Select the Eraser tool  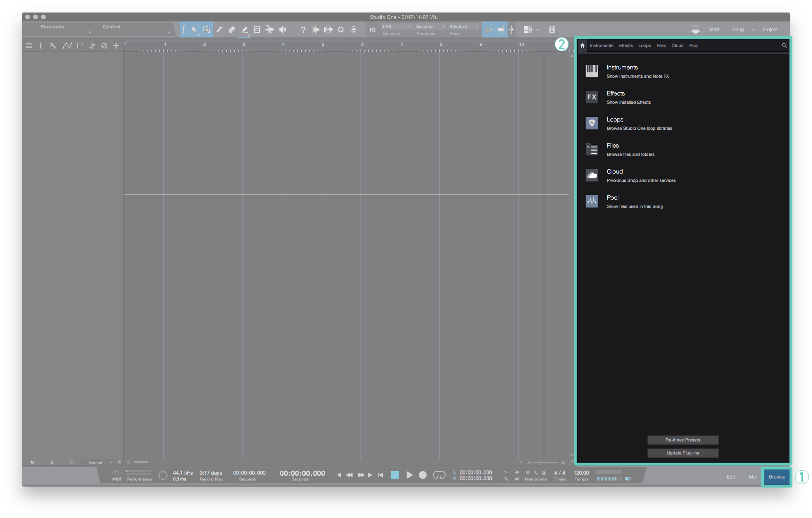click(x=232, y=30)
